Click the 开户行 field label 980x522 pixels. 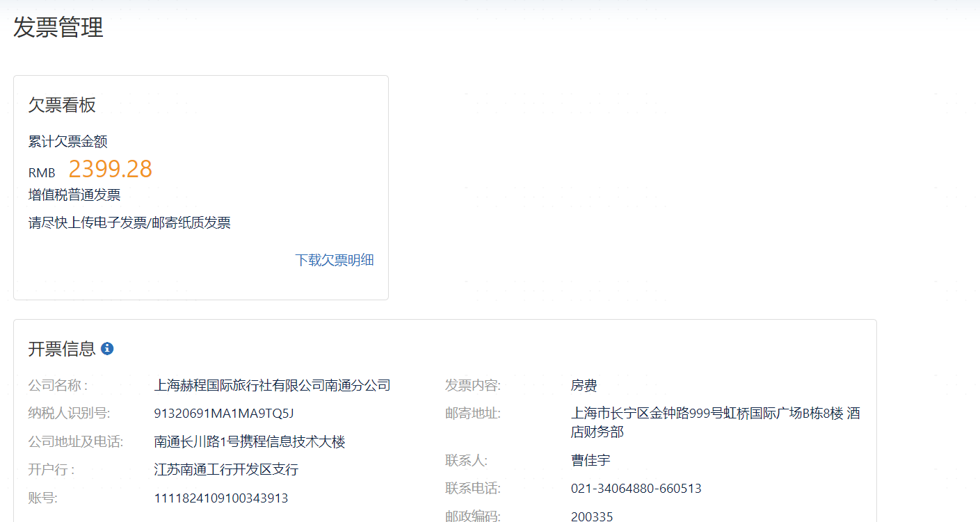(x=51, y=469)
